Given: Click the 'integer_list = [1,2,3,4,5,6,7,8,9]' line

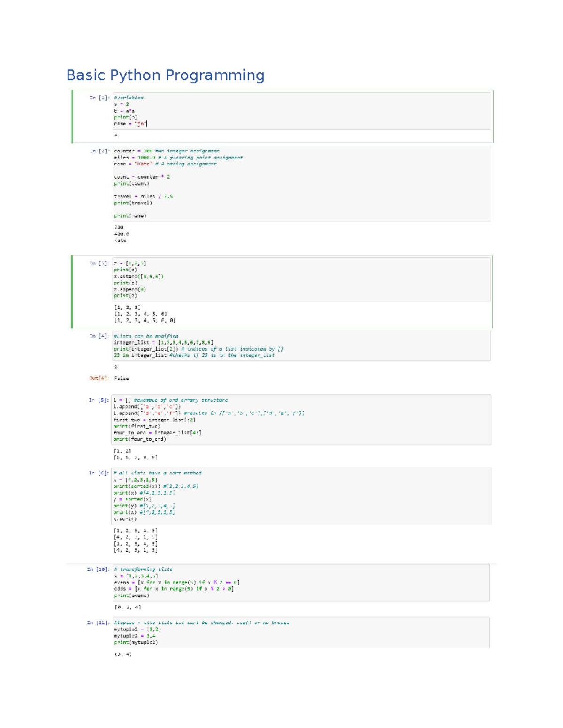Looking at the screenshot, I should tap(163, 342).
